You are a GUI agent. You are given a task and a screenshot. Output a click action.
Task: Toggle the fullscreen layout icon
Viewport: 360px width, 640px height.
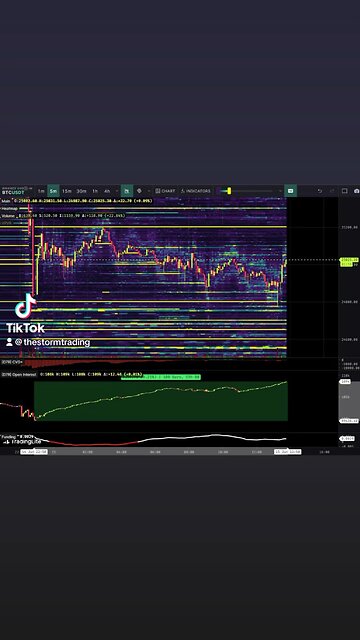(x=344, y=191)
